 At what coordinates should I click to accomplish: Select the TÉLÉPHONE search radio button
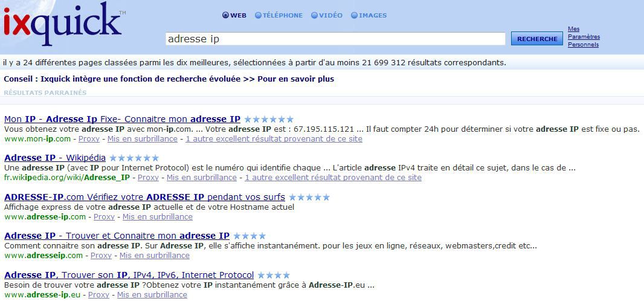258,15
